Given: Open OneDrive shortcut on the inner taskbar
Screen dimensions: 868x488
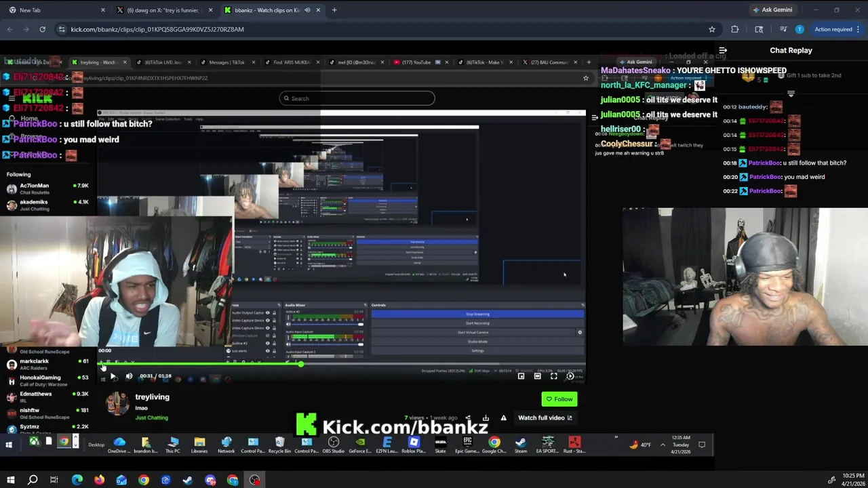Looking at the screenshot, I should tap(119, 445).
